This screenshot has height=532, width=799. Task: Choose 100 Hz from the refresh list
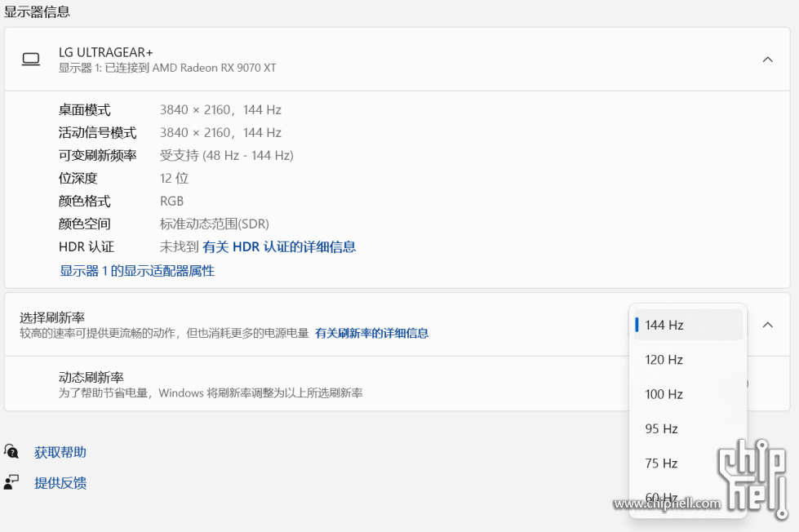(688, 394)
